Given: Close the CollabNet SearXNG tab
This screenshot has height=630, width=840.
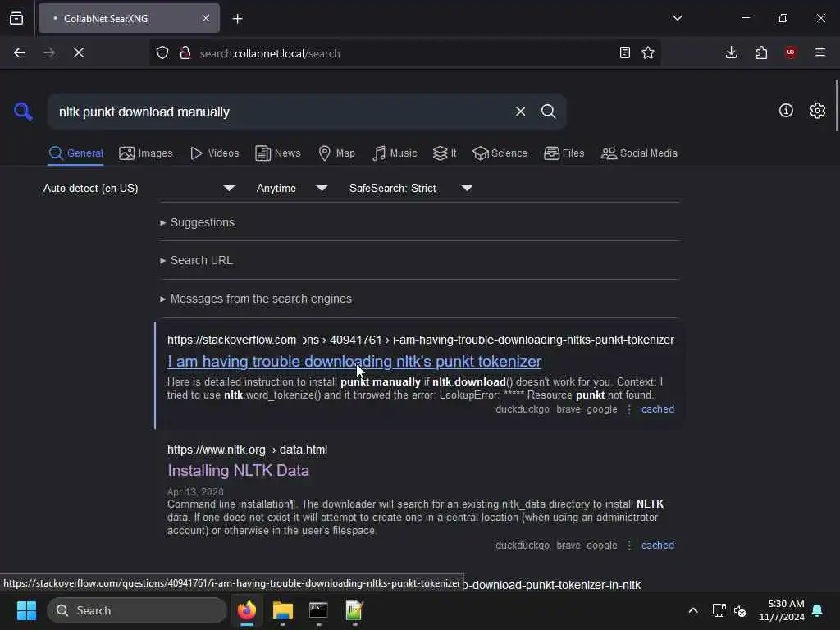Looking at the screenshot, I should click(x=206, y=18).
